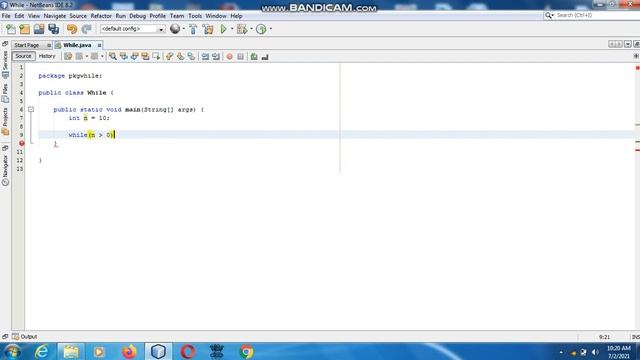Open the Debug menu
Viewport: 640px width, 360px height.
(x=138, y=16)
